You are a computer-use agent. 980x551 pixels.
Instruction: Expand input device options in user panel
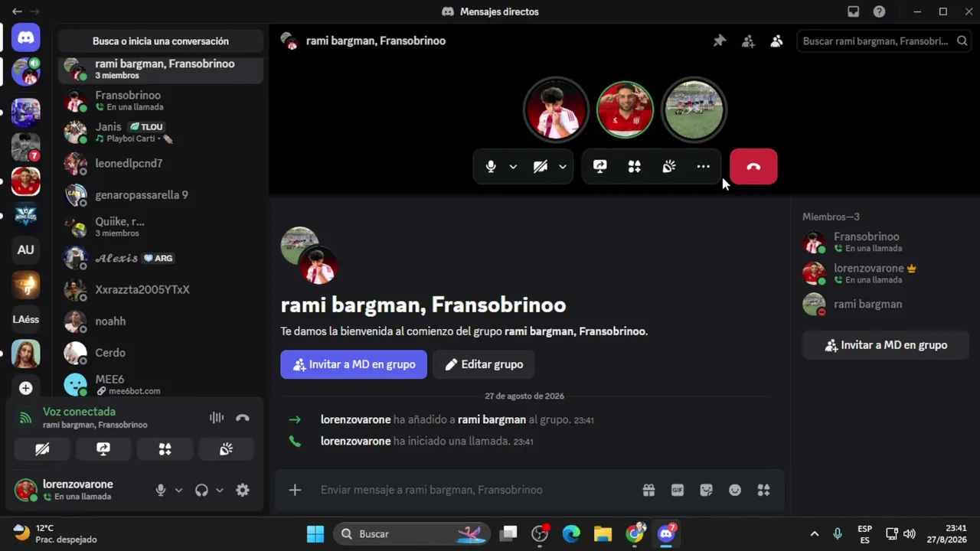(178, 491)
